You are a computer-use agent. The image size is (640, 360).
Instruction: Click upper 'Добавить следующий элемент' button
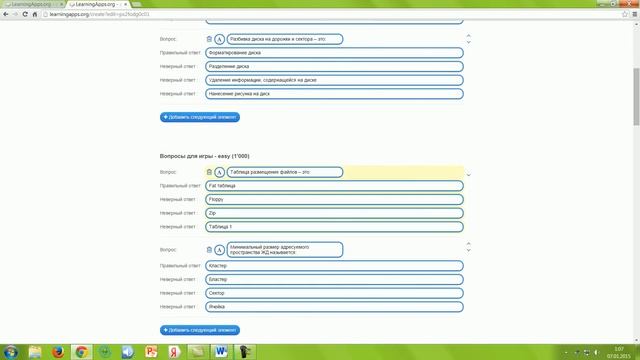coord(200,117)
